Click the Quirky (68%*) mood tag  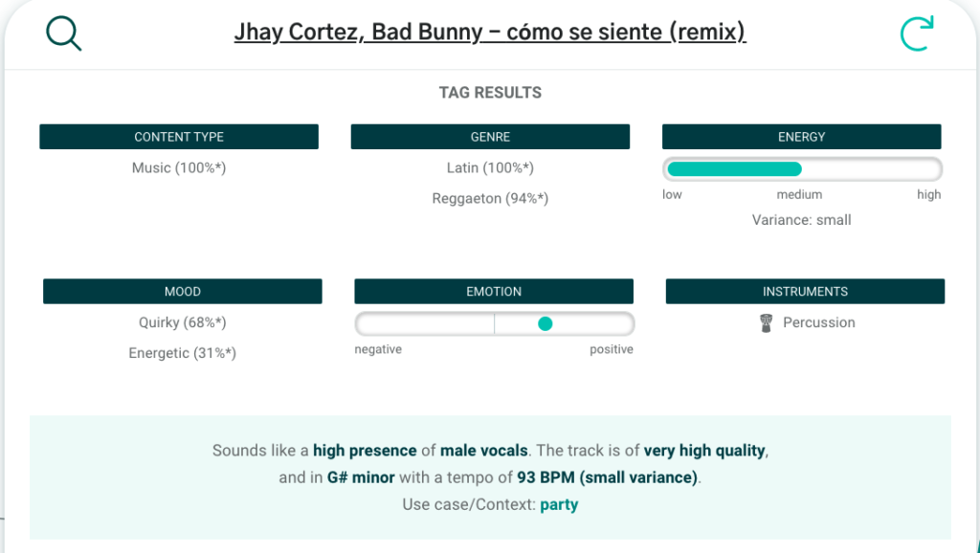(x=183, y=322)
